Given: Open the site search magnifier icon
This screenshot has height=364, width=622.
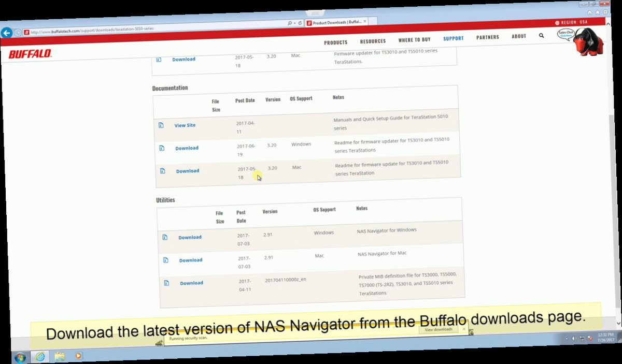Looking at the screenshot, I should click(541, 36).
